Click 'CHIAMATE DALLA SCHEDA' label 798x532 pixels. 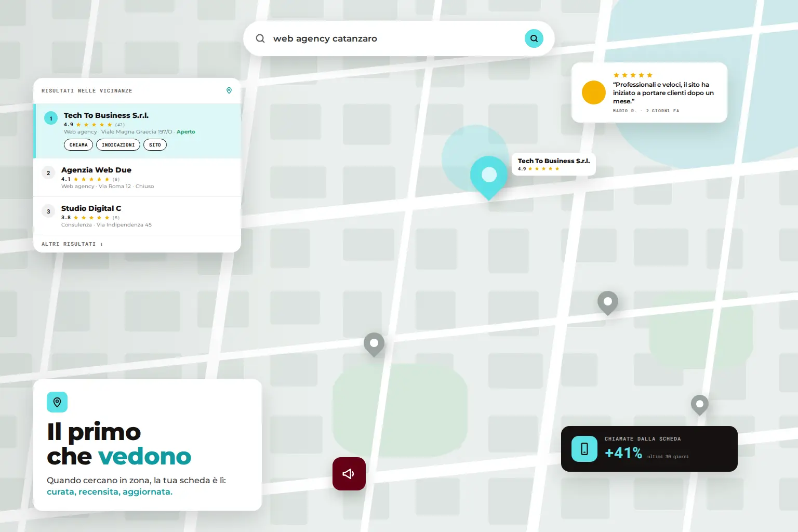pyautogui.click(x=643, y=439)
